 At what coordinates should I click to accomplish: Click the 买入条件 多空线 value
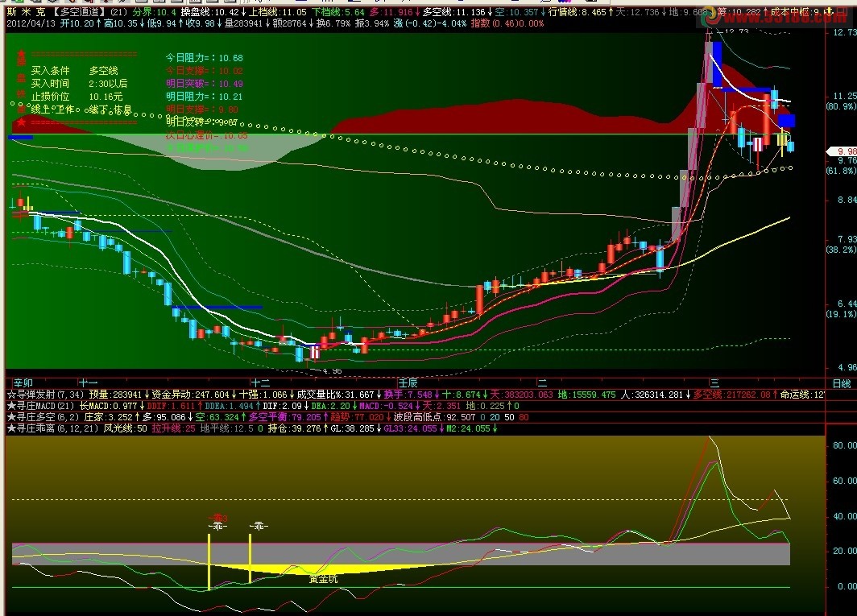pyautogui.click(x=104, y=71)
